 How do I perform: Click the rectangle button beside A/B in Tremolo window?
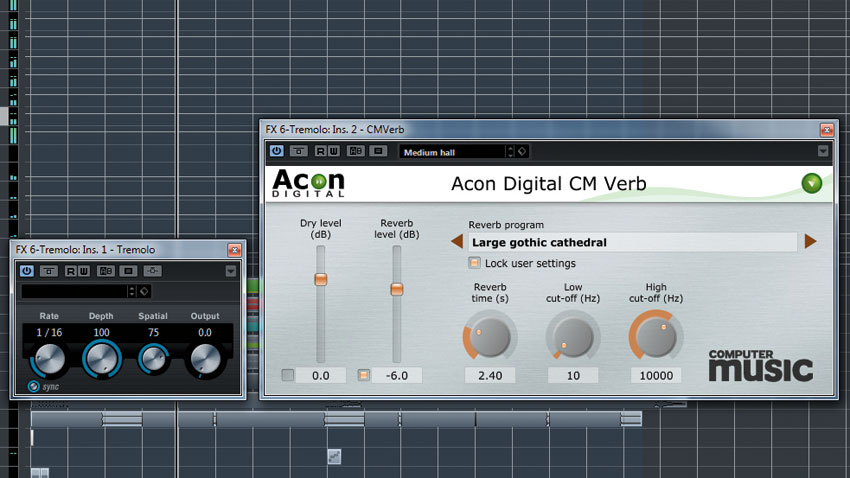pos(128,270)
